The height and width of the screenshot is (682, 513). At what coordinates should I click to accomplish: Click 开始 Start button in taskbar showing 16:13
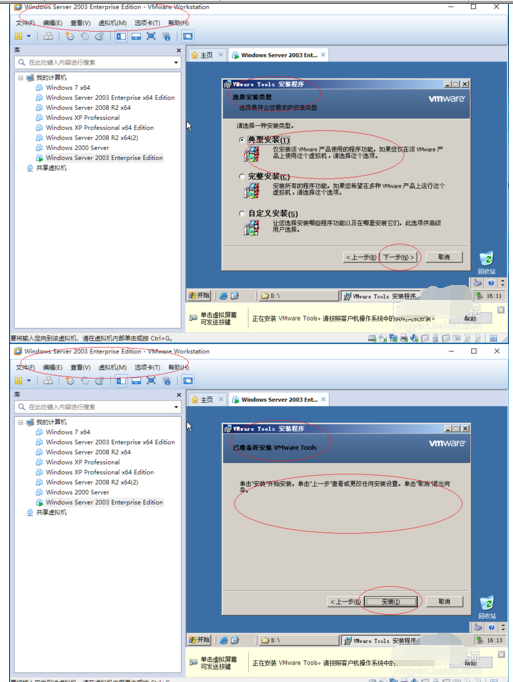click(199, 640)
